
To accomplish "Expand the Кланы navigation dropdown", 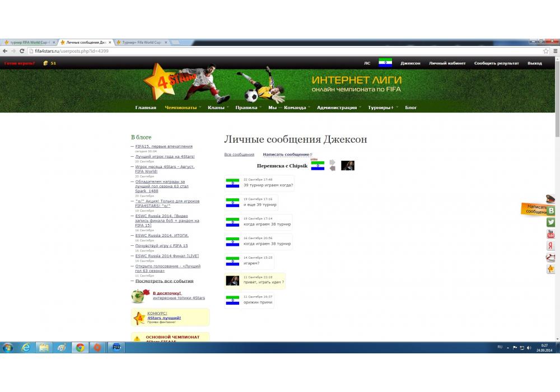I will pos(216,108).
